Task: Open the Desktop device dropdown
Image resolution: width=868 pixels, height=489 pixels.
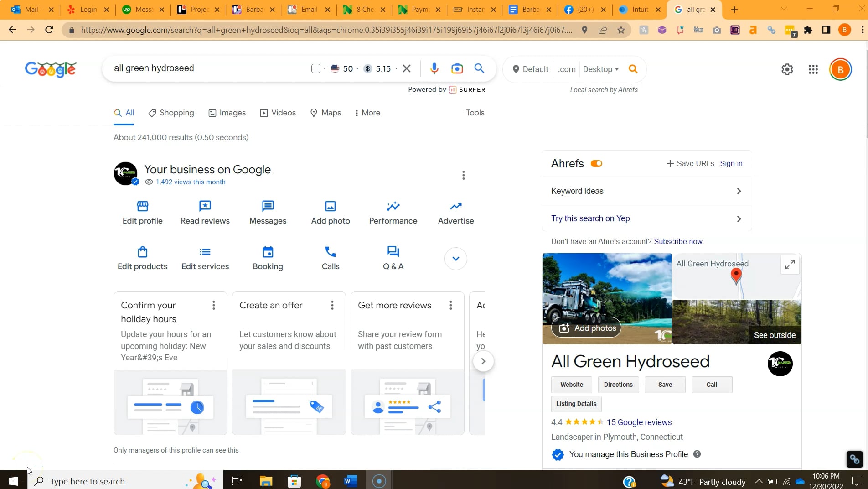Action: [x=600, y=69]
